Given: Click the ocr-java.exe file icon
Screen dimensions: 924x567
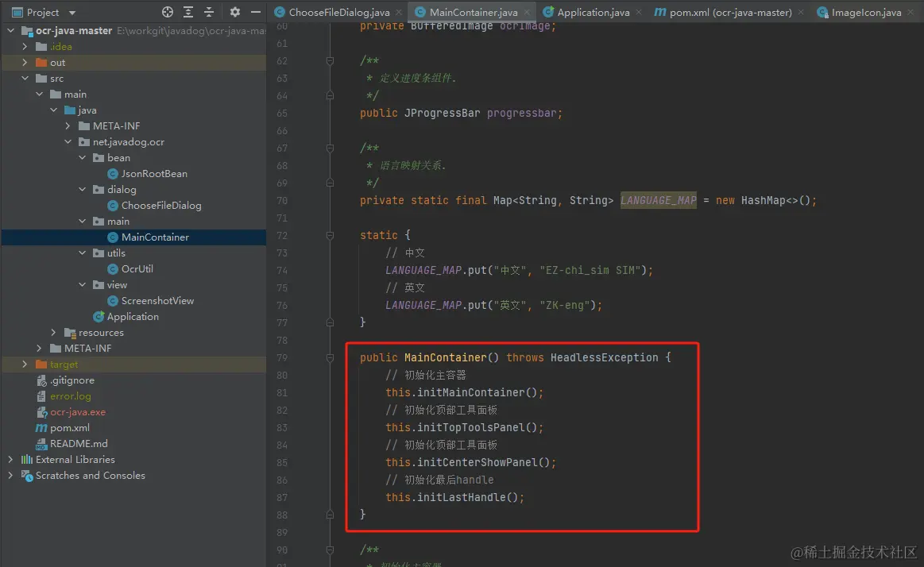Looking at the screenshot, I should (x=41, y=412).
